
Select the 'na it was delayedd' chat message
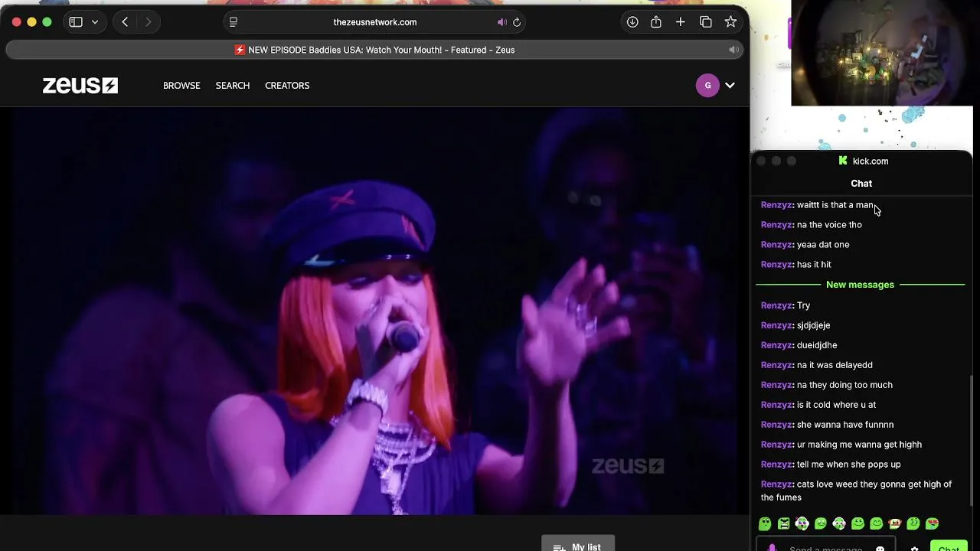pyautogui.click(x=817, y=365)
